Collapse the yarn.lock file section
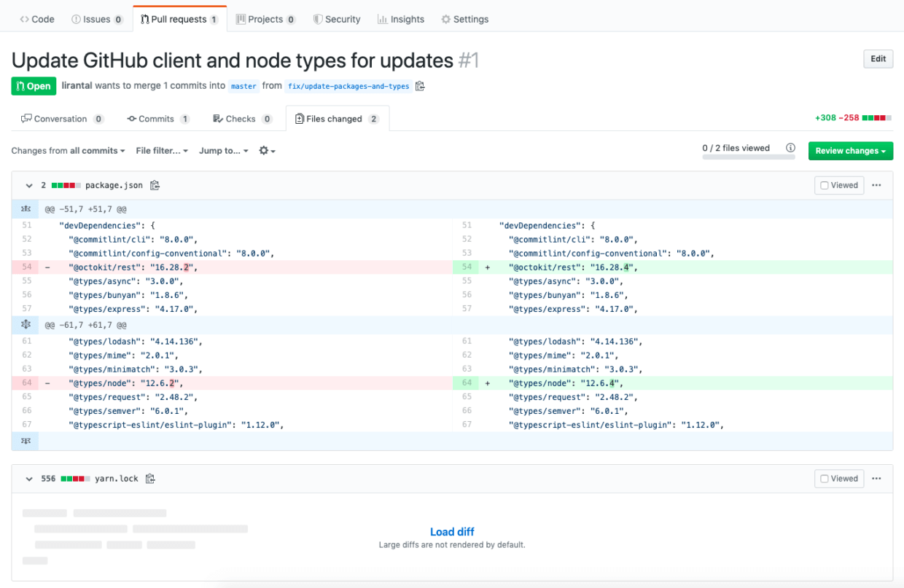The height and width of the screenshot is (588, 904). pyautogui.click(x=29, y=479)
